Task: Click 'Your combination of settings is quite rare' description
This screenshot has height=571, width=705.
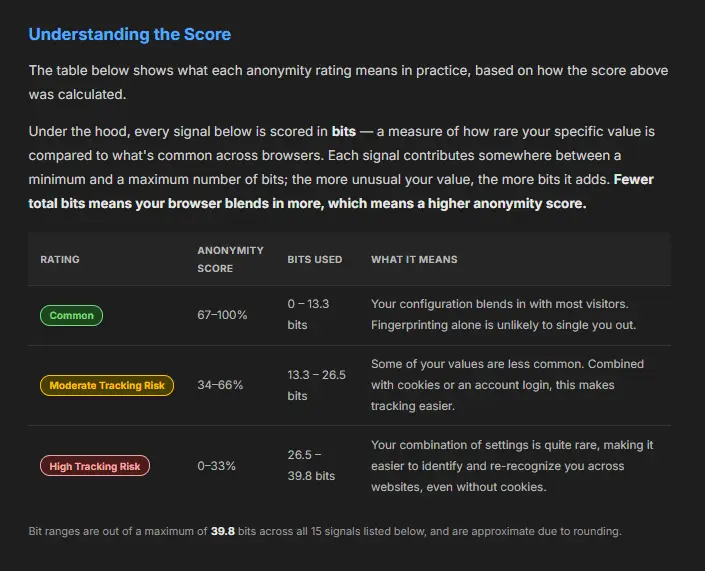Action: tap(512, 466)
